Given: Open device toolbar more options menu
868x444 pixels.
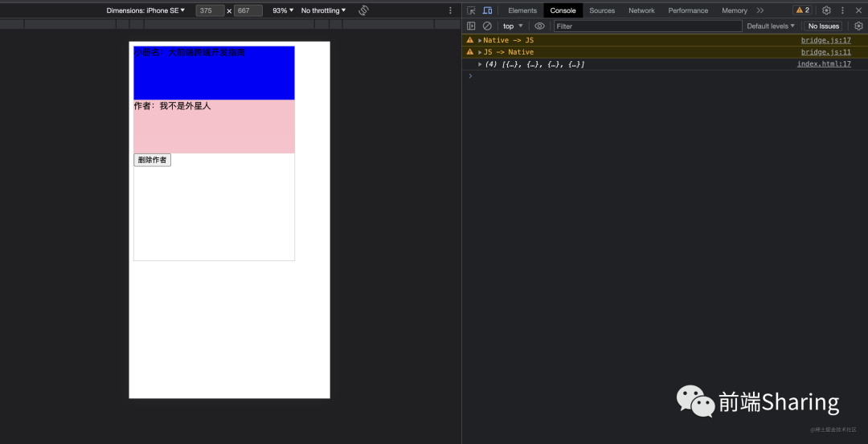Looking at the screenshot, I should (x=450, y=10).
